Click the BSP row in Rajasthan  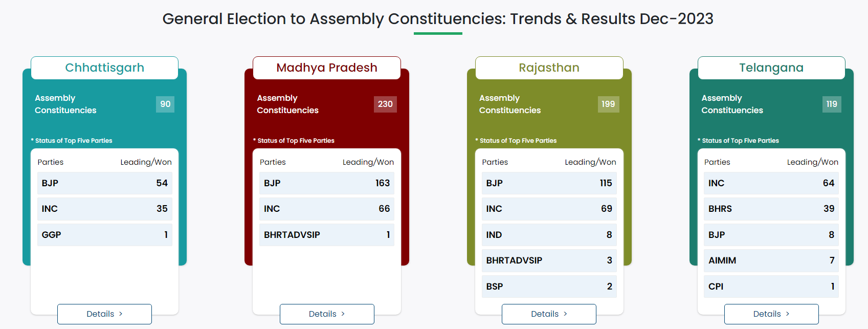[x=549, y=287]
